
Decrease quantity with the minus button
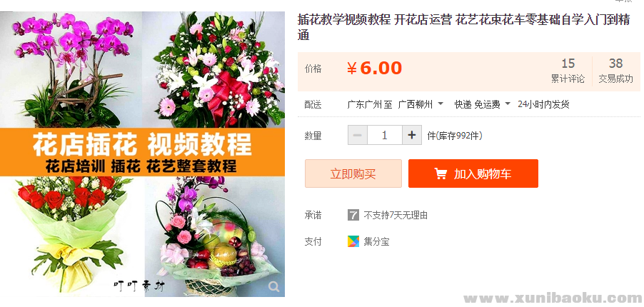[358, 135]
